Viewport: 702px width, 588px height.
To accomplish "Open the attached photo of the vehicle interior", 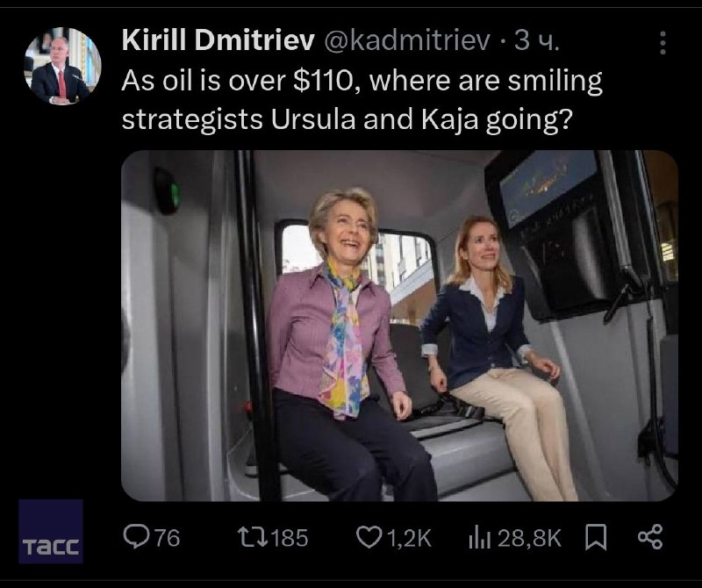I will [399, 325].
